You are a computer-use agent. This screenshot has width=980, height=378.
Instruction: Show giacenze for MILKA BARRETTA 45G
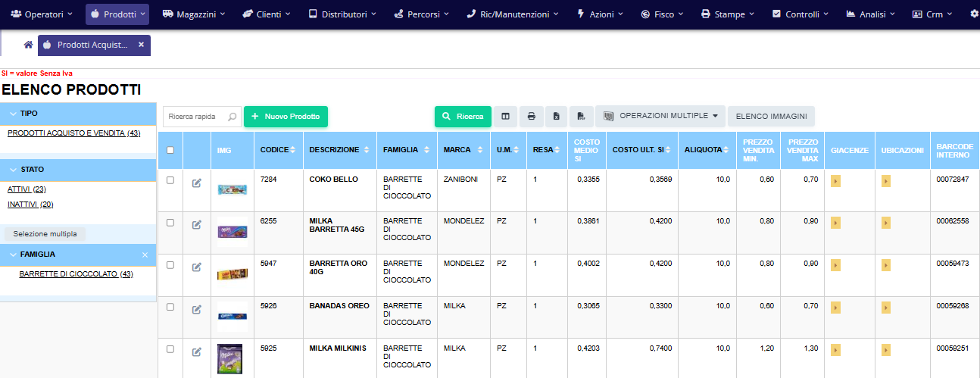click(835, 223)
